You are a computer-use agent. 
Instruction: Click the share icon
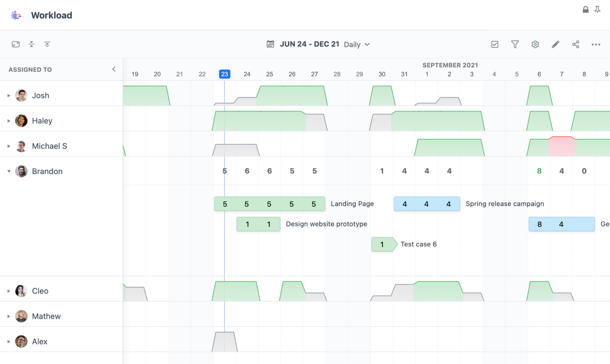click(x=576, y=44)
